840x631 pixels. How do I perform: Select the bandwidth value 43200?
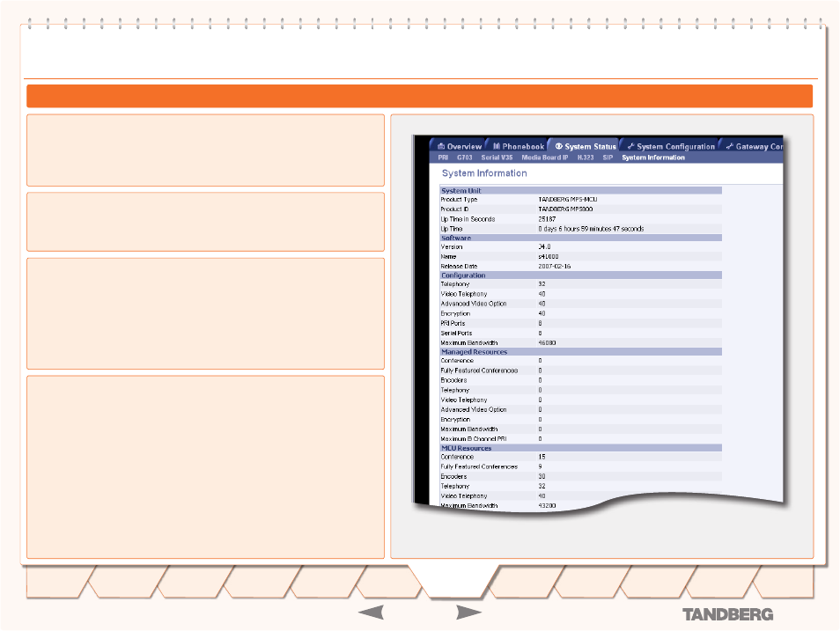point(547,506)
